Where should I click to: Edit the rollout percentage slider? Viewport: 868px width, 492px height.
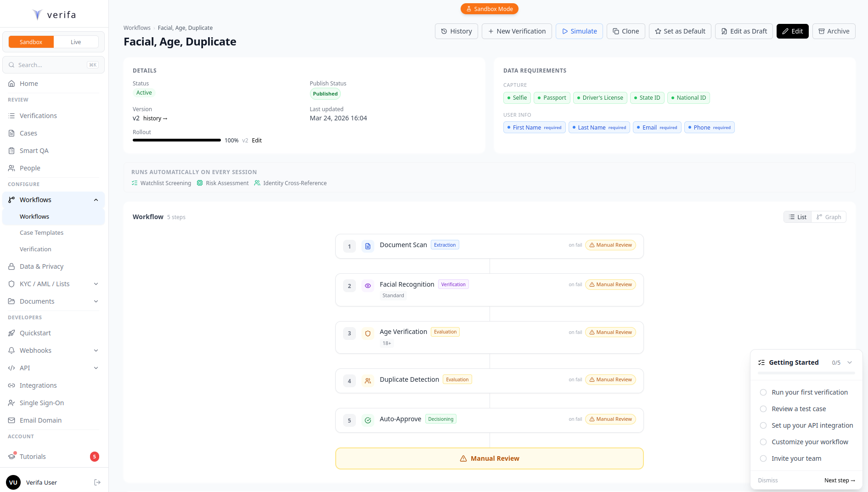coord(257,140)
